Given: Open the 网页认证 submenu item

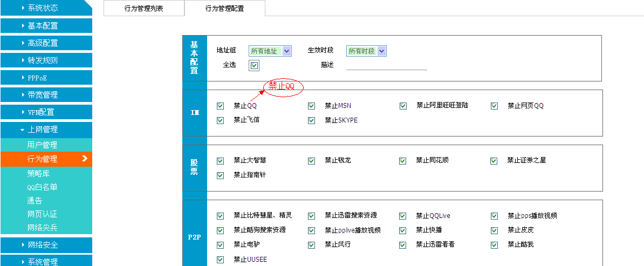Looking at the screenshot, I should pyautogui.click(x=42, y=214).
